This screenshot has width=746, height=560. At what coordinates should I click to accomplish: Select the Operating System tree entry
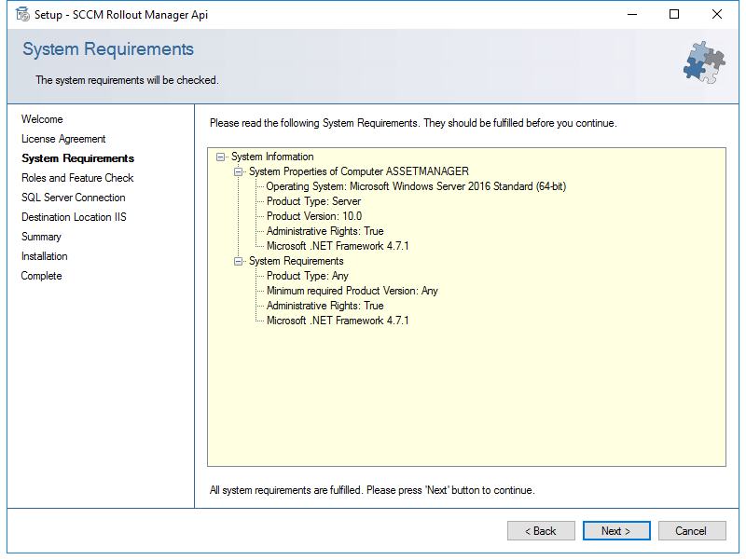tap(416, 186)
